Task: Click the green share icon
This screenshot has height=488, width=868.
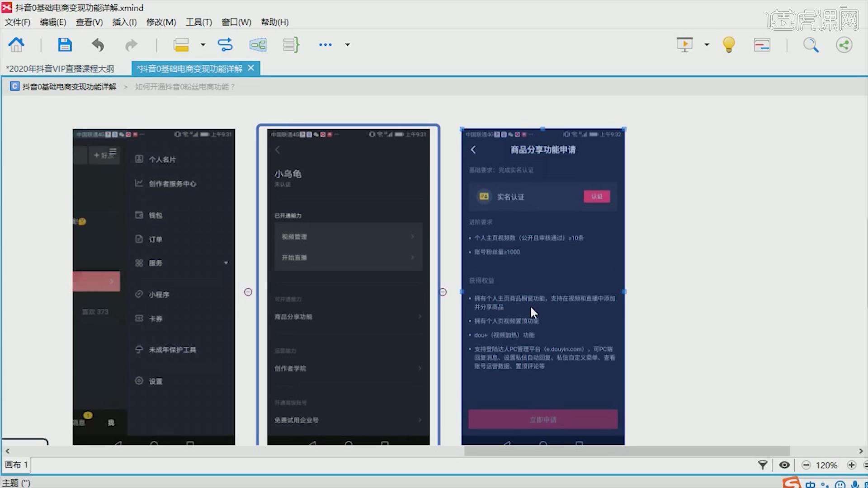Action: click(844, 45)
